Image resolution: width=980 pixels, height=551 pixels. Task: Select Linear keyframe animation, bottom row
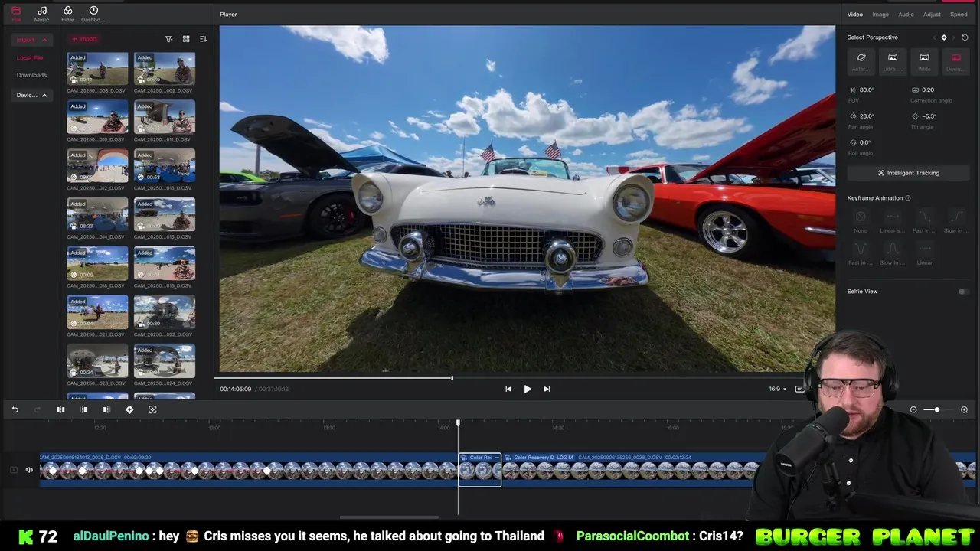924,253
